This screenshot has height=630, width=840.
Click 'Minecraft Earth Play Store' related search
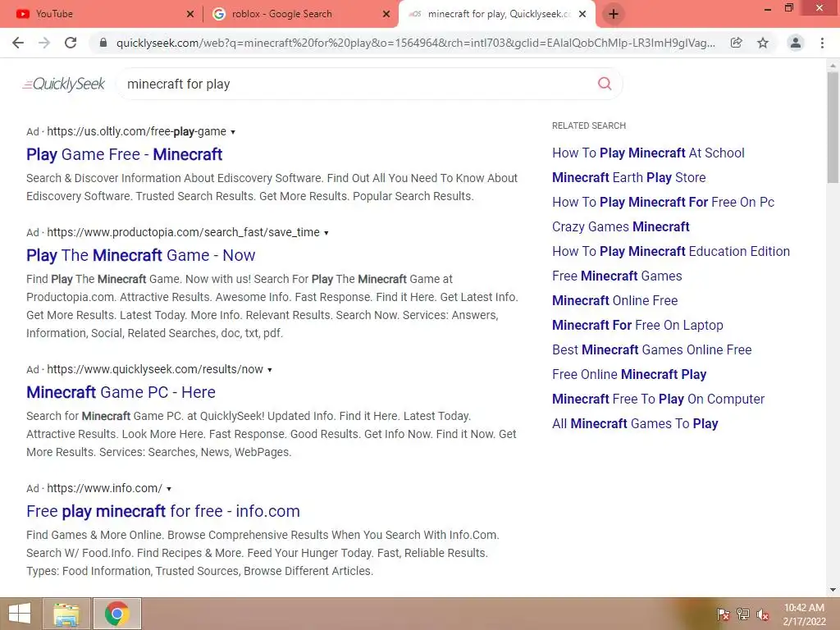(629, 177)
